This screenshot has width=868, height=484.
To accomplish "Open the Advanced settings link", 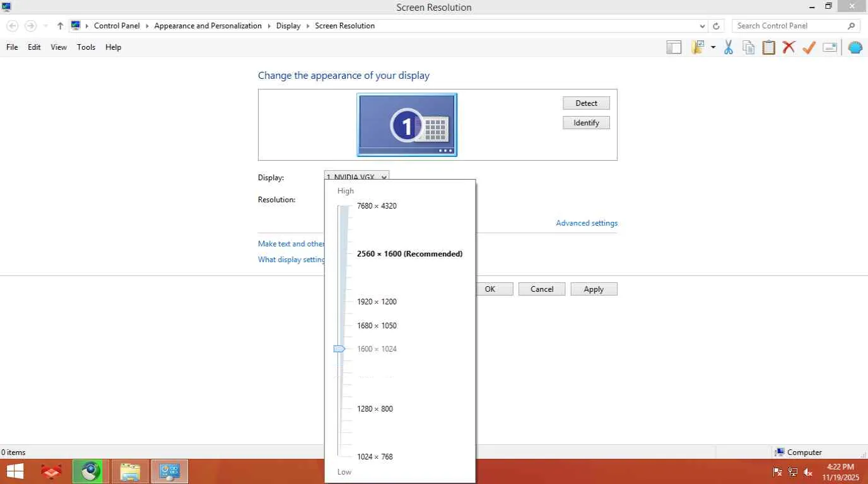I will 587,223.
